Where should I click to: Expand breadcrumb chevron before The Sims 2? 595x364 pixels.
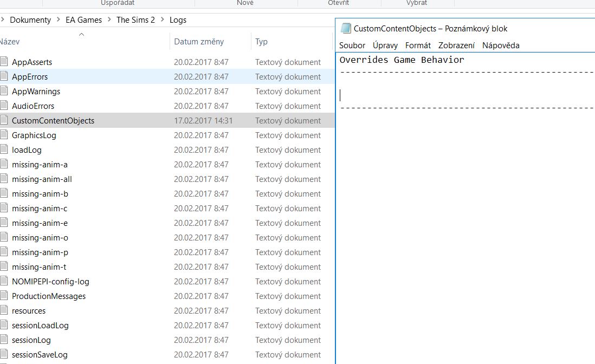109,20
